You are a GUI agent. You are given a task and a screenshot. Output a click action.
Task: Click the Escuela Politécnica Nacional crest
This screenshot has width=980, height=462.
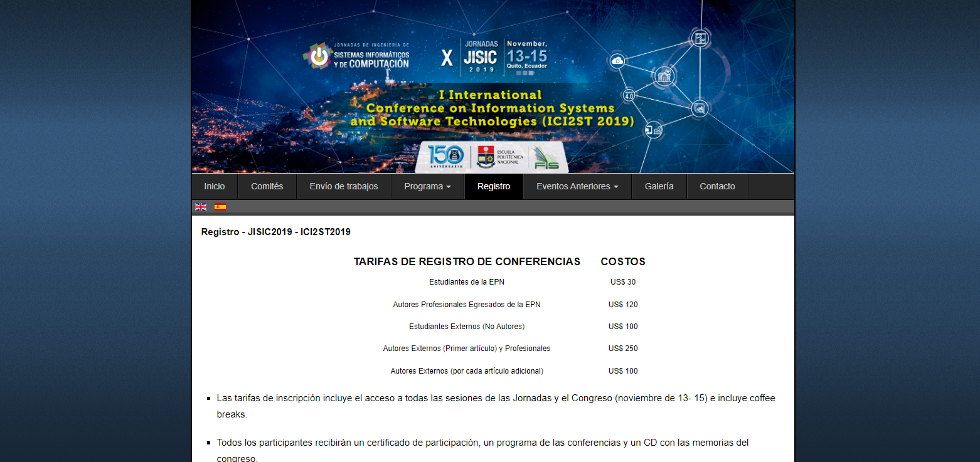coord(486,157)
